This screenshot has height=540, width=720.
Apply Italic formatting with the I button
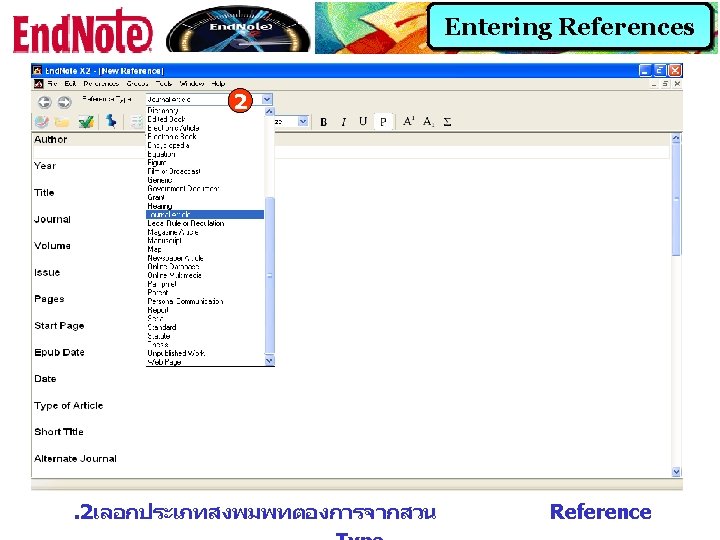click(343, 122)
